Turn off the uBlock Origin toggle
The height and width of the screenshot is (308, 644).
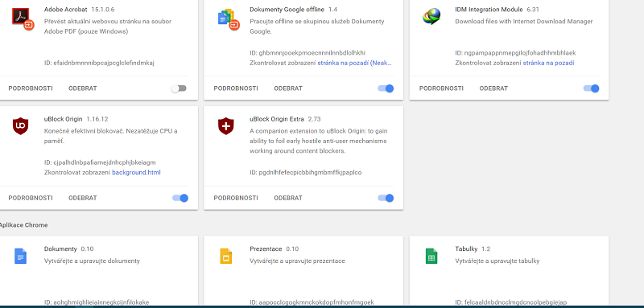pyautogui.click(x=180, y=198)
